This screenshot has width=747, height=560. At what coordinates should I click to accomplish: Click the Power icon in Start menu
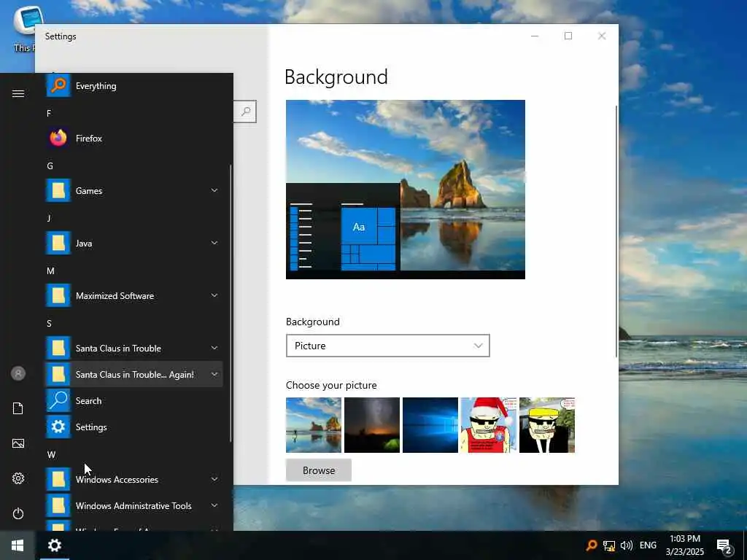pos(18,513)
